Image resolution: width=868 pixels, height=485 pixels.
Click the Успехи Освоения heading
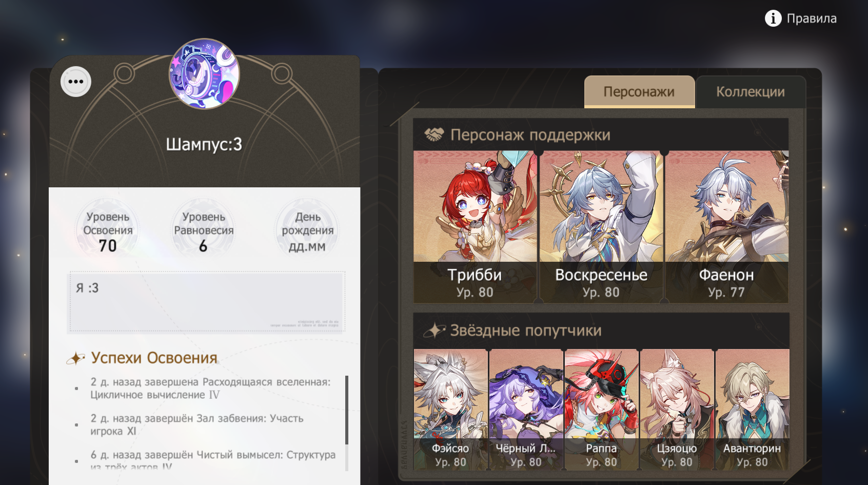pyautogui.click(x=154, y=358)
